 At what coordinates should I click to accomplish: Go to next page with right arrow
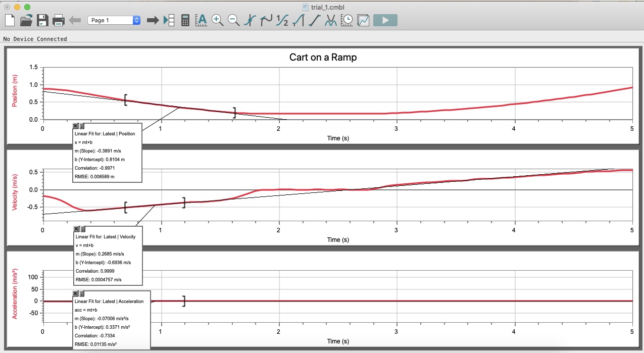(153, 20)
